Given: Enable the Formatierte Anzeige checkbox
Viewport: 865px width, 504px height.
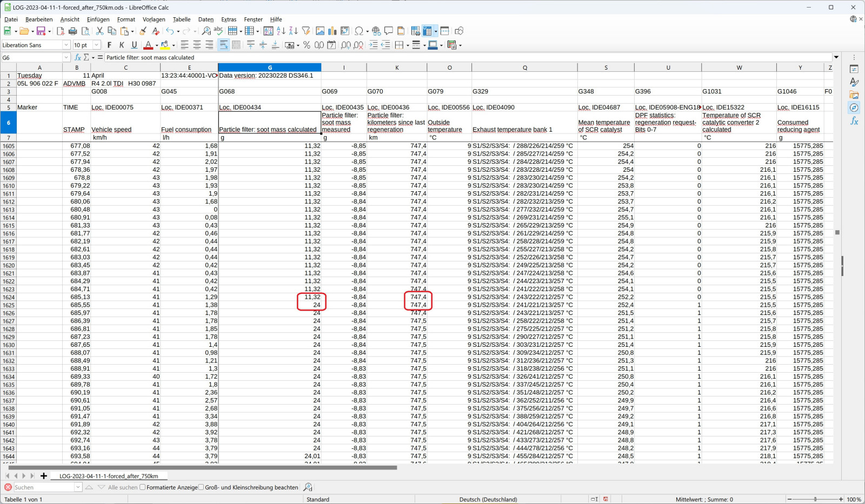Looking at the screenshot, I should 143,487.
